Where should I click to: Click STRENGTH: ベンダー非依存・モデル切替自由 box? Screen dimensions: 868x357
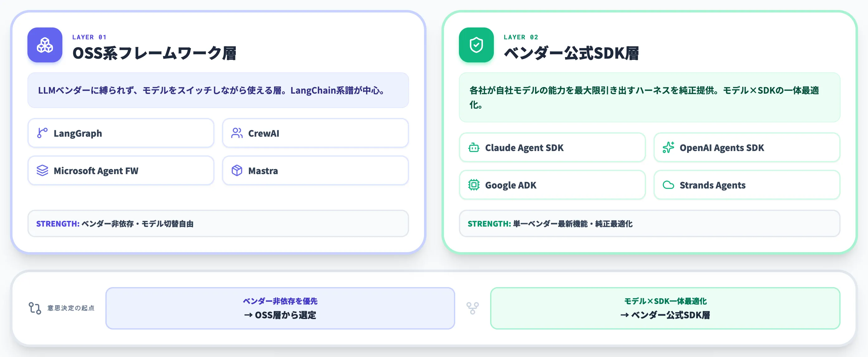tap(218, 223)
